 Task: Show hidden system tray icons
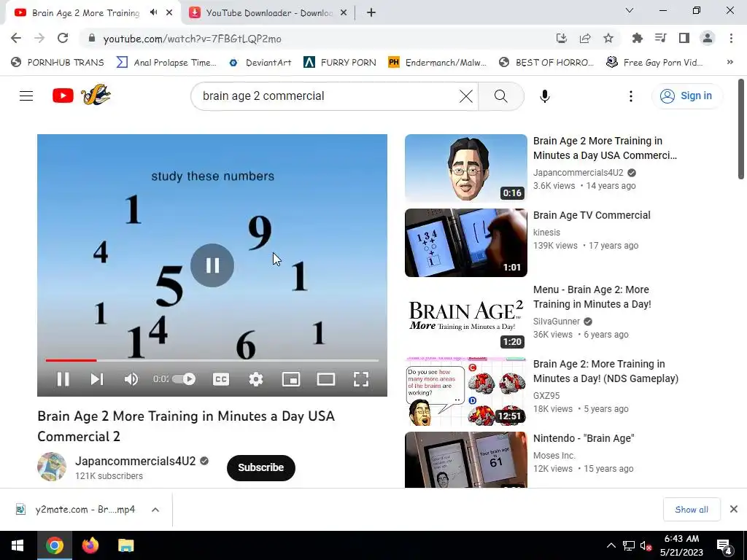[611, 545]
